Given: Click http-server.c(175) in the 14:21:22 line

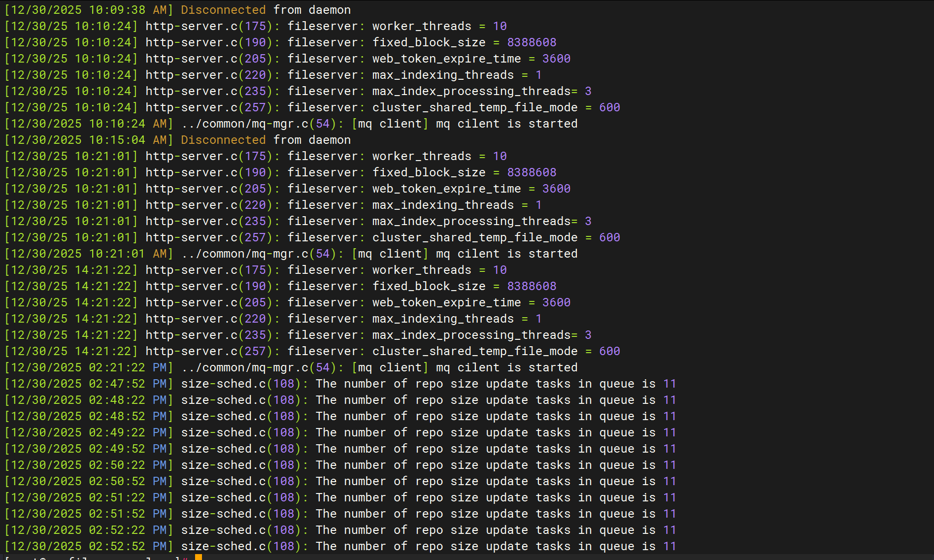Looking at the screenshot, I should pos(209,270).
